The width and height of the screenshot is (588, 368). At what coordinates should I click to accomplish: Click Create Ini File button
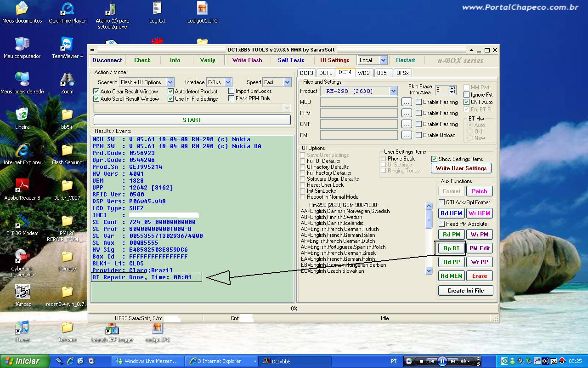pyautogui.click(x=465, y=291)
